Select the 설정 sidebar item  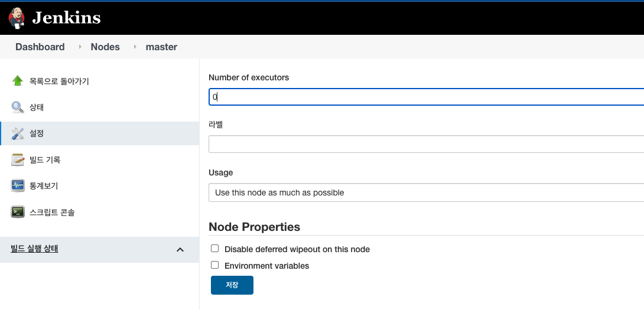[x=99, y=133]
